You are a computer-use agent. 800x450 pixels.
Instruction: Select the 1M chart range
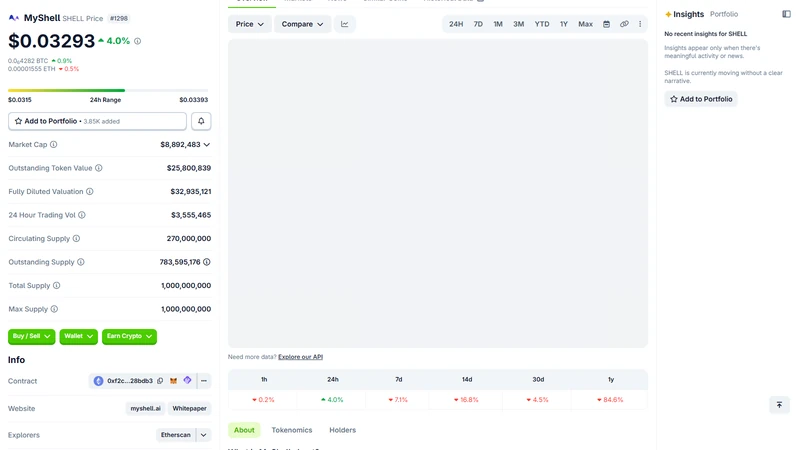pos(498,24)
